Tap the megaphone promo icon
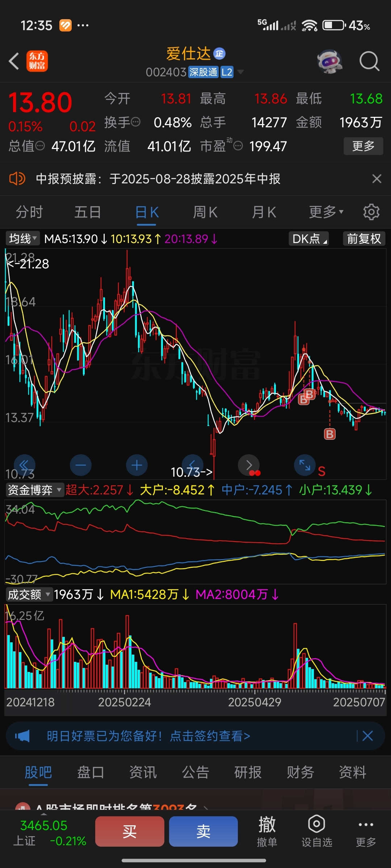This screenshot has height=868, width=391. pos(22,736)
